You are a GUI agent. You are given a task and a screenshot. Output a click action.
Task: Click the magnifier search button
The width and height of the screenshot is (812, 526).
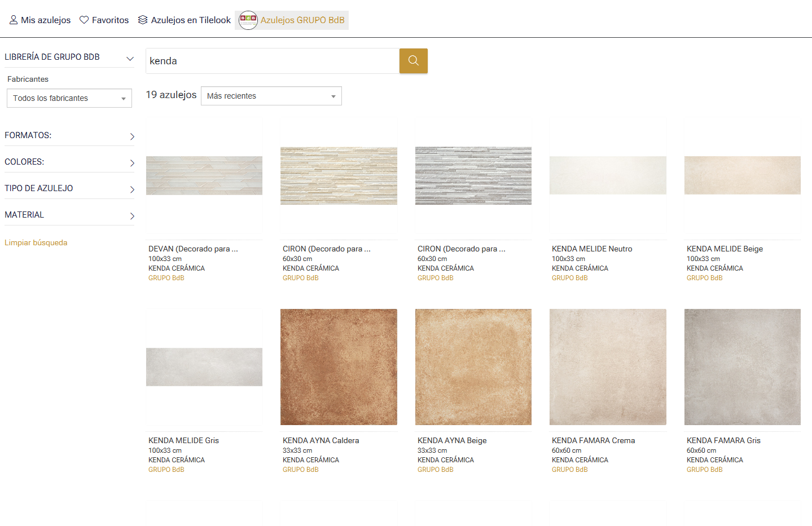413,61
